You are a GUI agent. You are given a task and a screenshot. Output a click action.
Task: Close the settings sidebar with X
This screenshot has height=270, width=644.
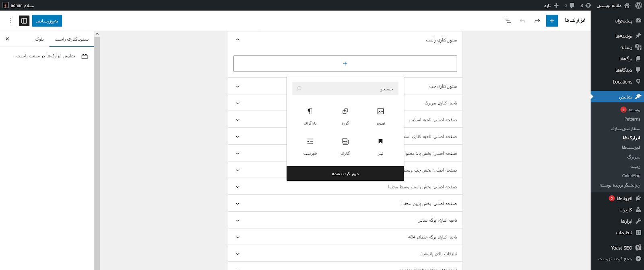(7, 39)
